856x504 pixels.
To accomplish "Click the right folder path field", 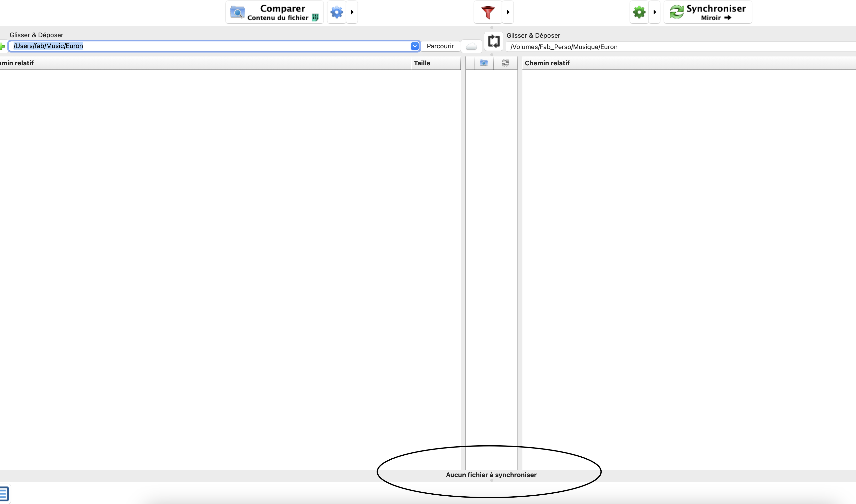I will 681,47.
